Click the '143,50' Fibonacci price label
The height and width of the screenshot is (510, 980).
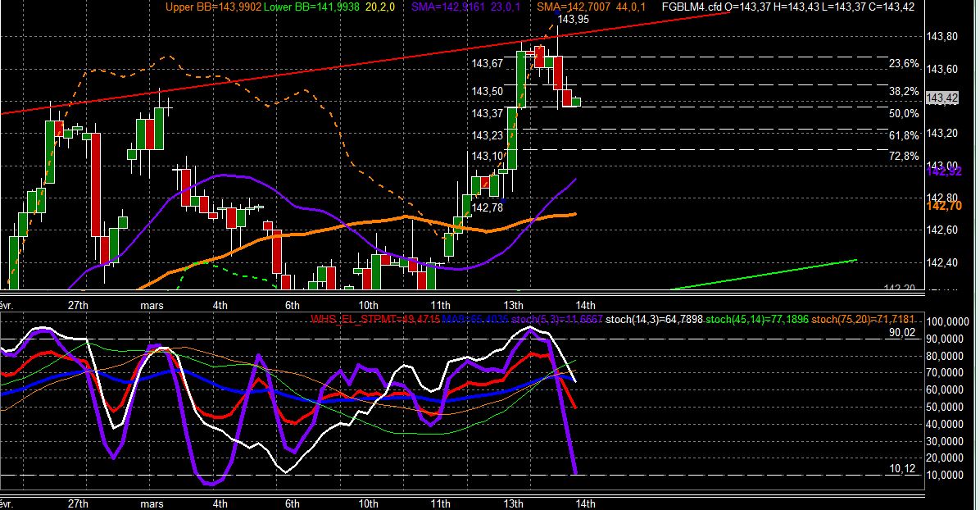(487, 91)
